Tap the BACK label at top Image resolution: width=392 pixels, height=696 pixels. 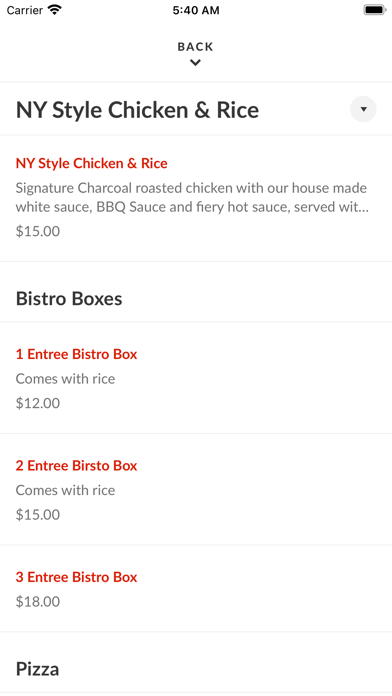click(x=195, y=47)
